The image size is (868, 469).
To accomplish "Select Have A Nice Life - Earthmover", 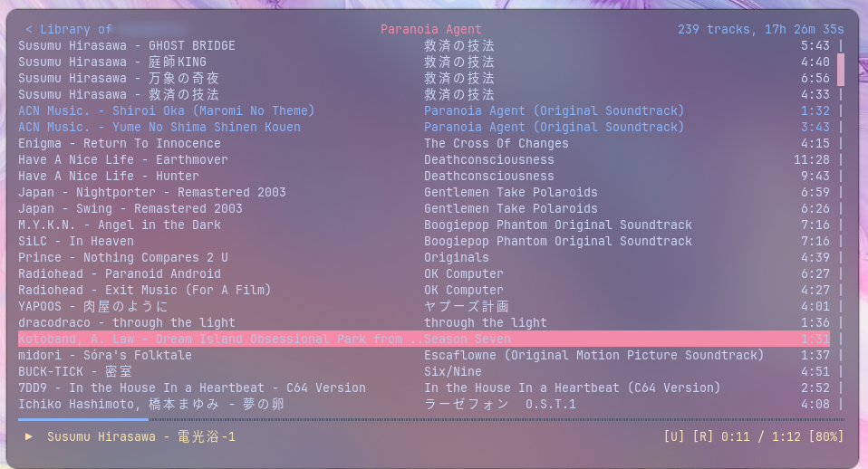I will (x=123, y=160).
